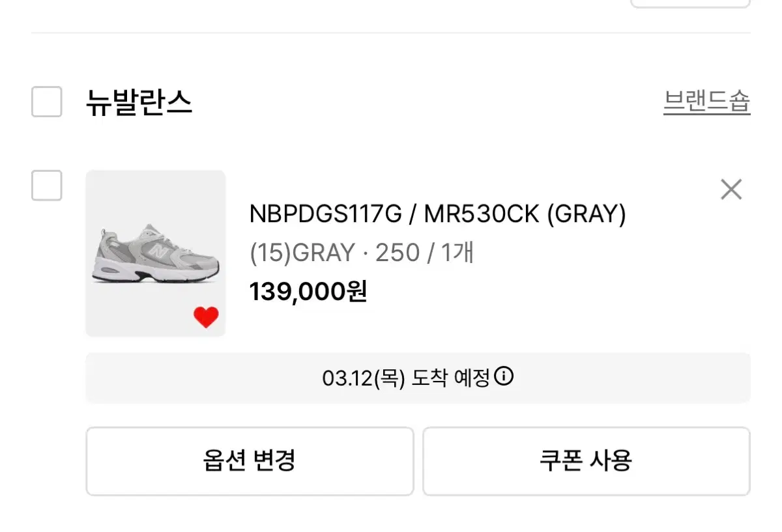Image resolution: width=782 pixels, height=532 pixels.
Task: Open 옵션 변경 to change options
Action: point(250,461)
